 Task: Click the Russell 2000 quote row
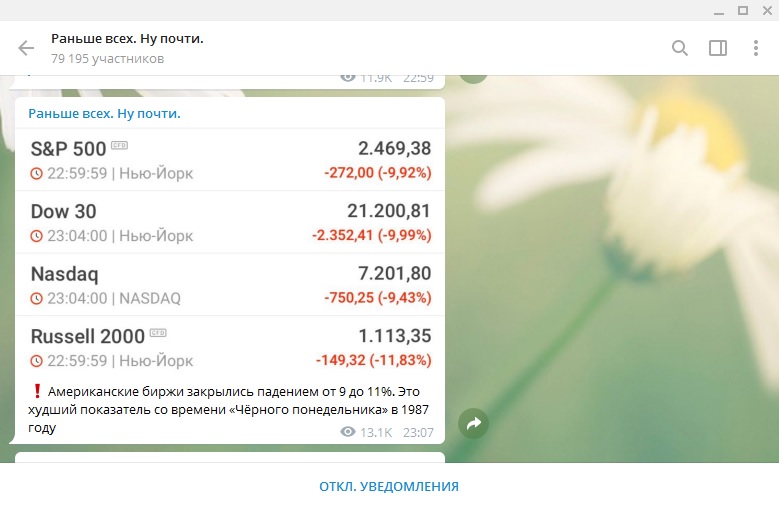click(230, 347)
